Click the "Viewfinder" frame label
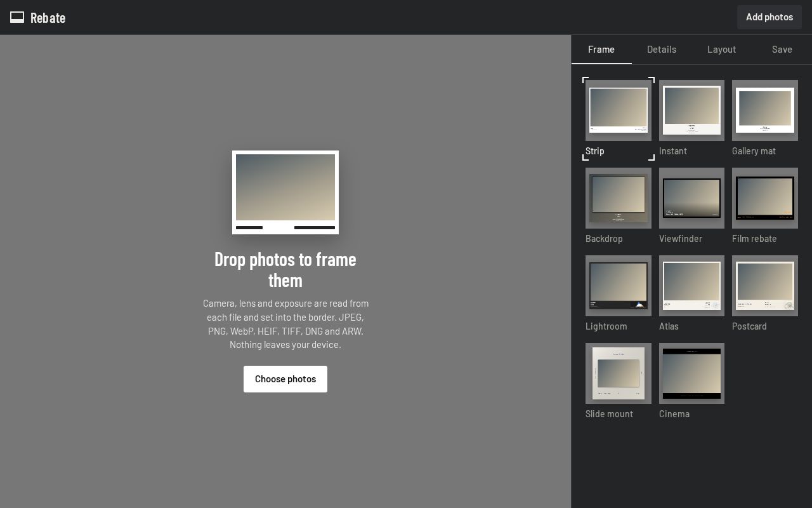 [681, 239]
